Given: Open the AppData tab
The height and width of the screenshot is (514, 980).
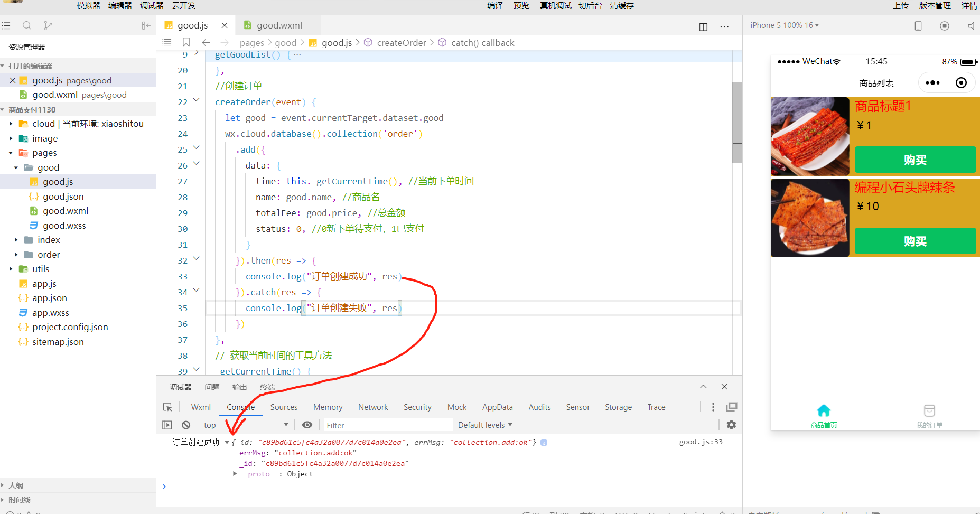Looking at the screenshot, I should coord(497,407).
